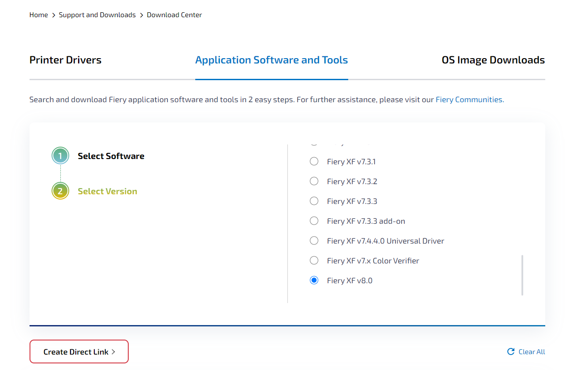Screen dimensions: 588x370
Task: Click the step 2 number badge
Action: (60, 191)
